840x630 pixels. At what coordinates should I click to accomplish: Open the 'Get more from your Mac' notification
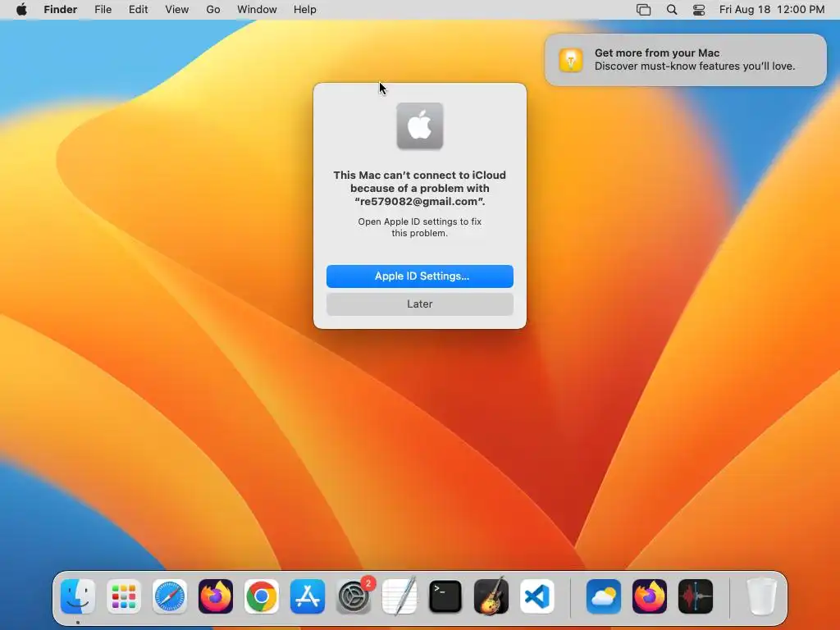(x=686, y=59)
